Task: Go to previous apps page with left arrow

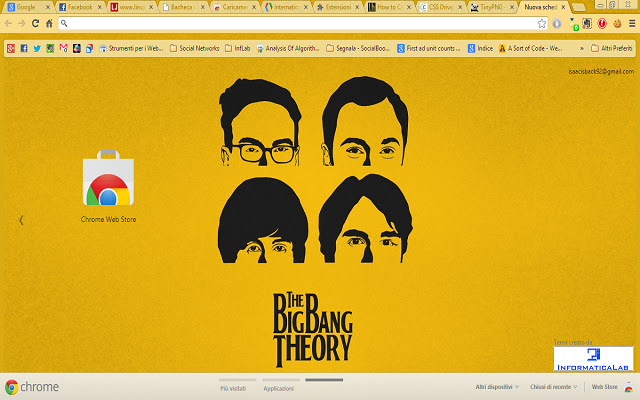Action: (21, 220)
